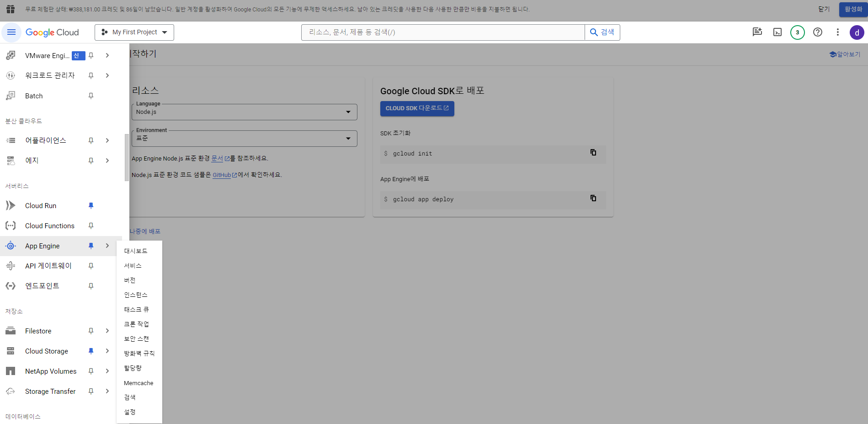Copy the gcloud init command
This screenshot has height=424, width=868.
(593, 152)
